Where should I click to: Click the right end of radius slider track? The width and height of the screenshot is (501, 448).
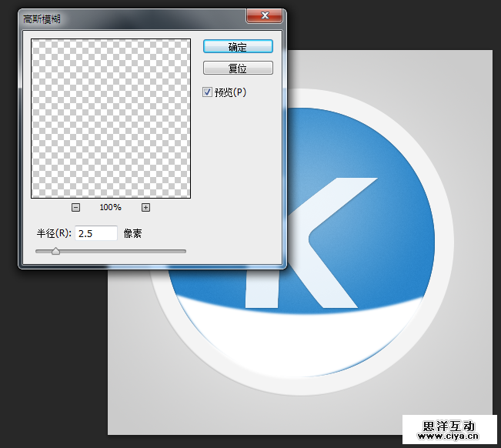[x=184, y=251]
